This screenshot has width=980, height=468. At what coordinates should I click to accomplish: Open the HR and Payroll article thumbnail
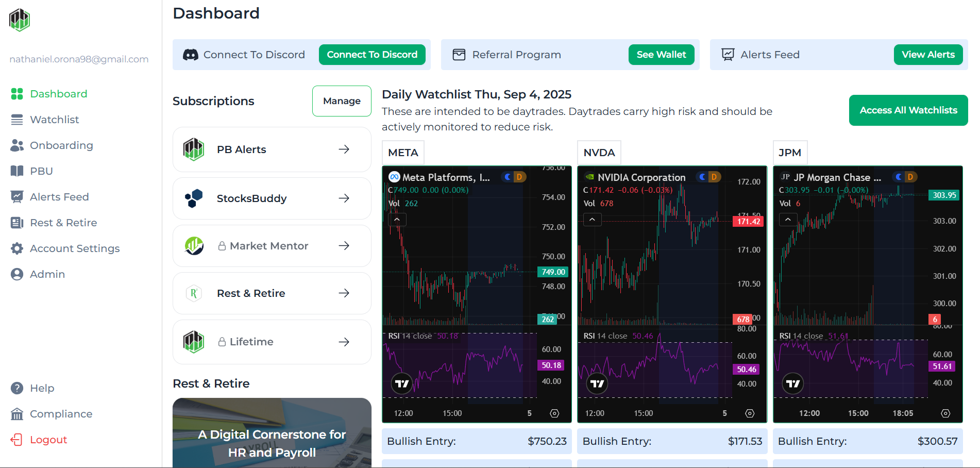tap(272, 433)
